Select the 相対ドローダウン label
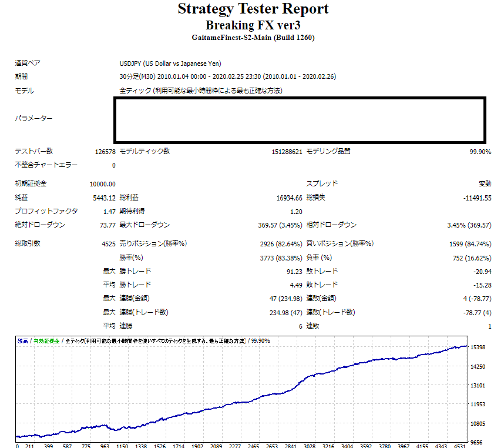This screenshot has width=504, height=448. 331,225
